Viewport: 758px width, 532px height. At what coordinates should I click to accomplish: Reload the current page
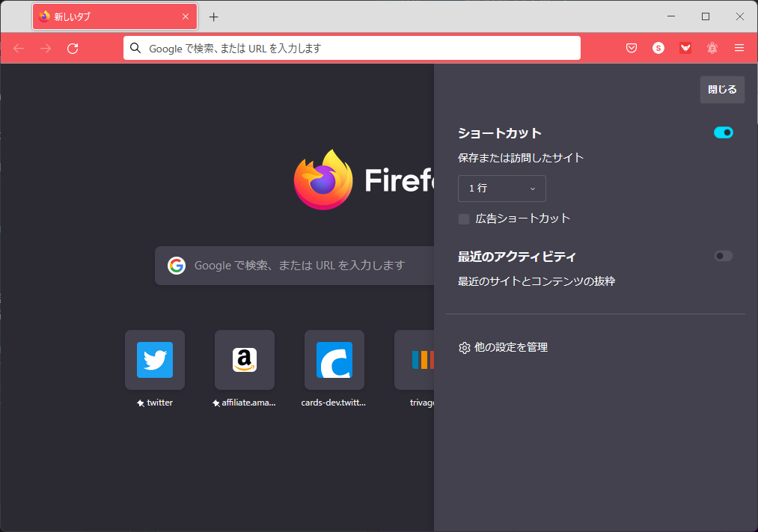point(73,48)
